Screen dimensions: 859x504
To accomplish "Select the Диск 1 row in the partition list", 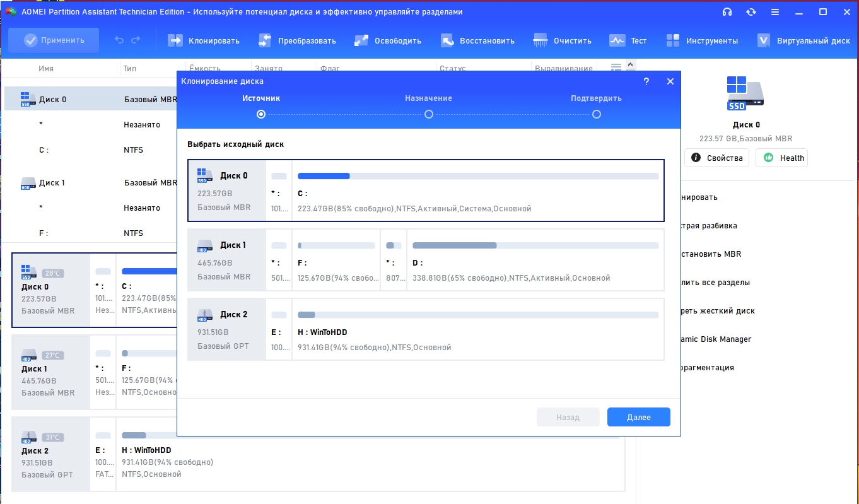I will click(x=91, y=183).
